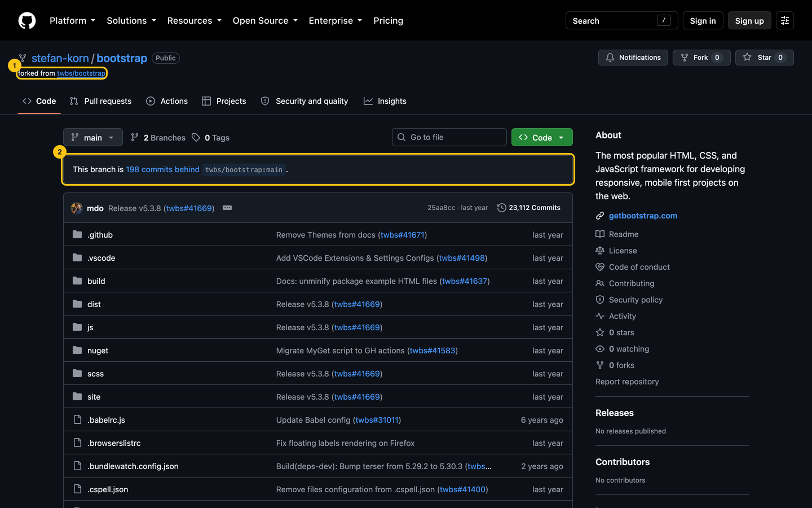The image size is (812, 508).
Task: Click Report repository link
Action: (627, 382)
